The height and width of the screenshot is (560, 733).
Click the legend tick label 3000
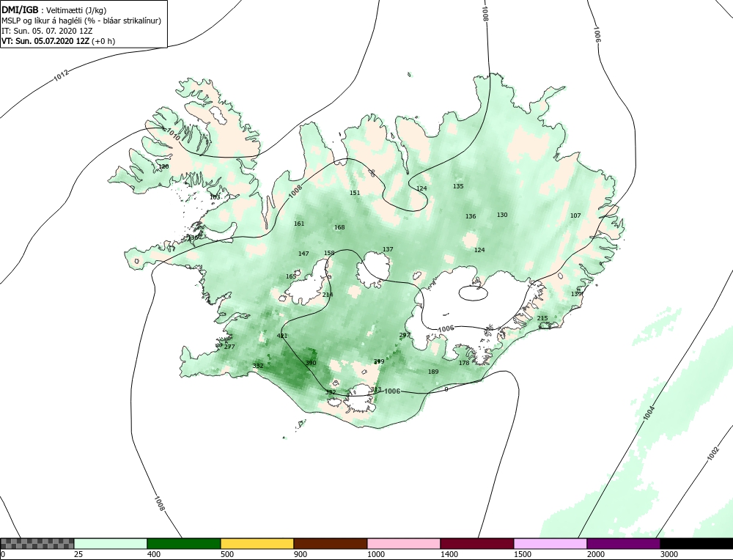668,554
